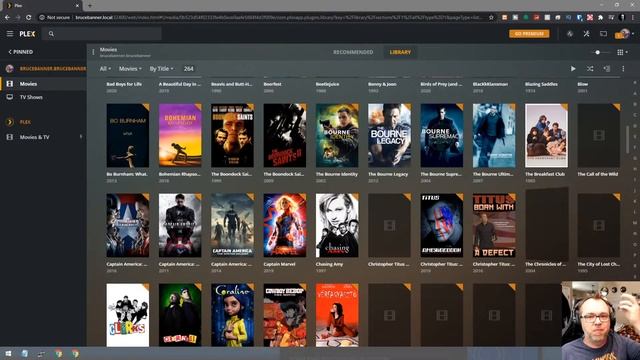Click the Beetlejuice title link
Image resolution: width=640 pixels, height=360 pixels.
327,84
